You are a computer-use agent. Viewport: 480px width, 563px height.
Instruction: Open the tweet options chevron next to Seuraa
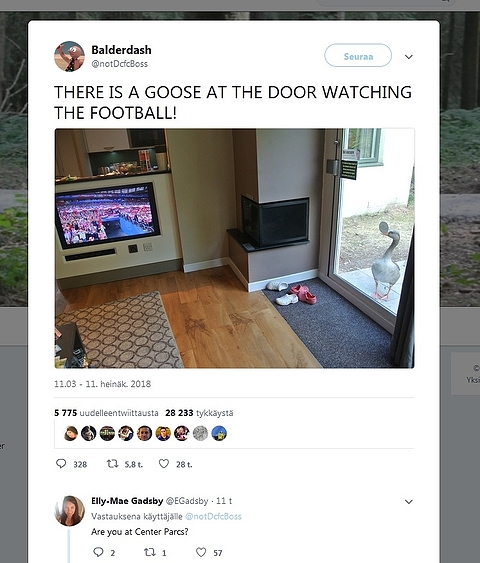click(x=409, y=57)
